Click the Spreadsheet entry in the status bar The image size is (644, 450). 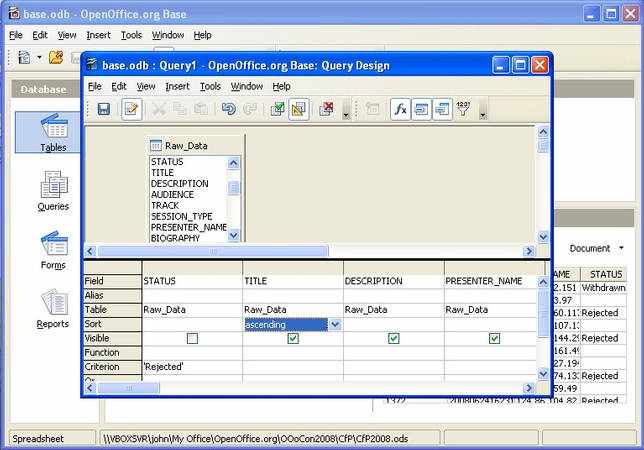(x=38, y=439)
